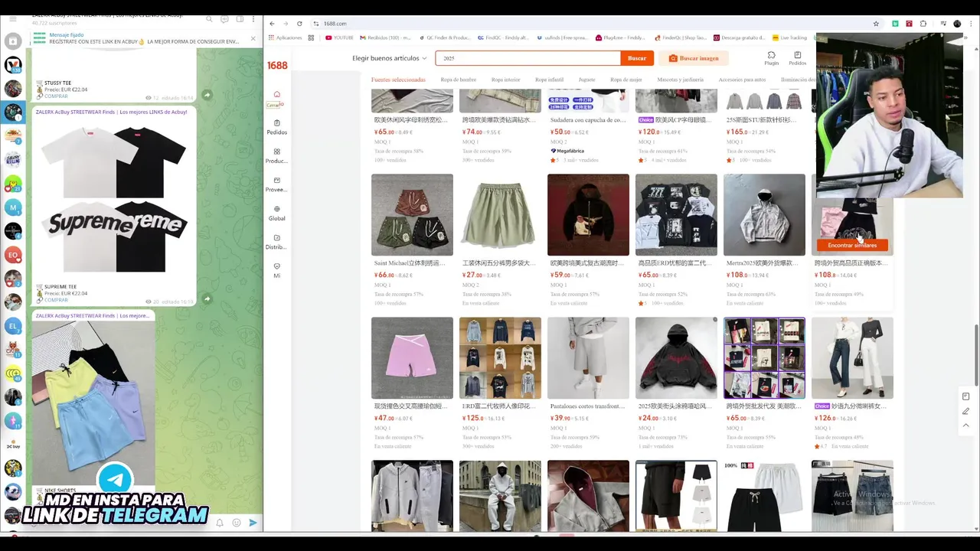Open the Telegram channel three-dot menu
Screen dimensions: 980x551
pyautogui.click(x=253, y=19)
